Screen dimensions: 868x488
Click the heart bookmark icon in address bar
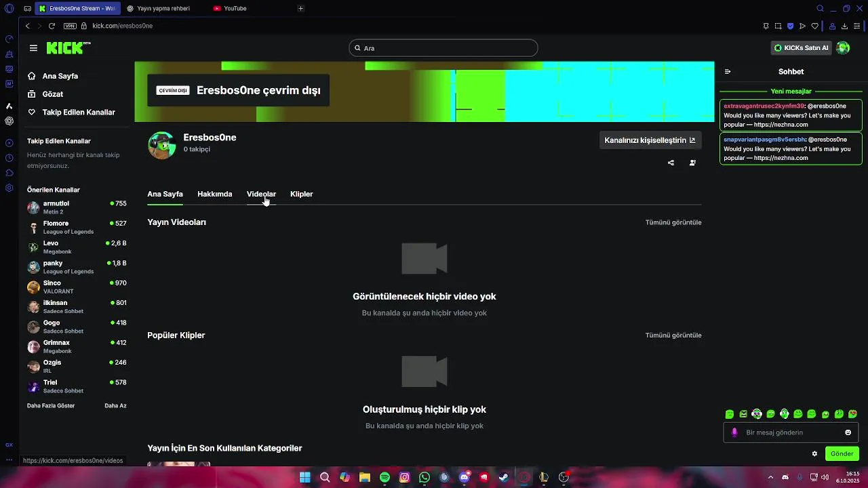[x=815, y=26]
